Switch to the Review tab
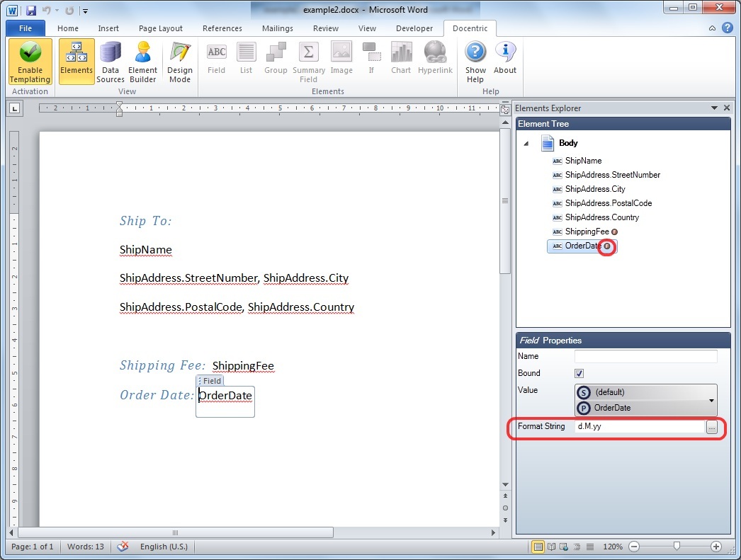This screenshot has width=741, height=560. pos(326,28)
